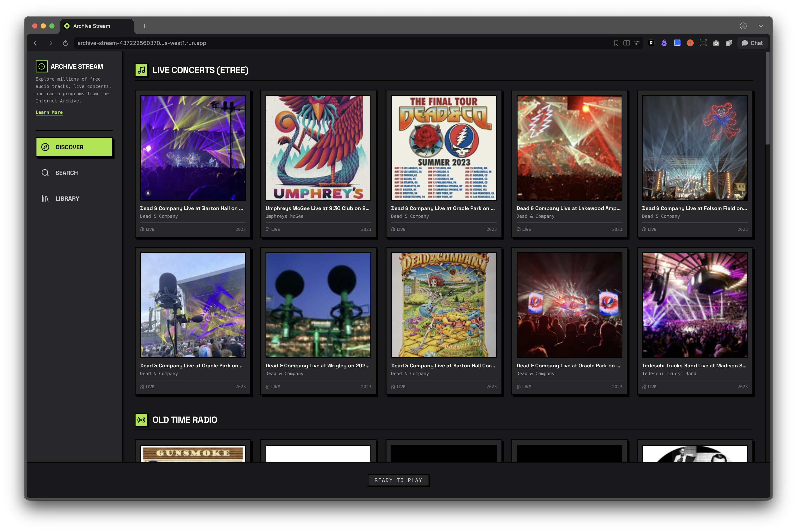Click the Archive Stream logo icon
The image size is (797, 532).
click(41, 66)
